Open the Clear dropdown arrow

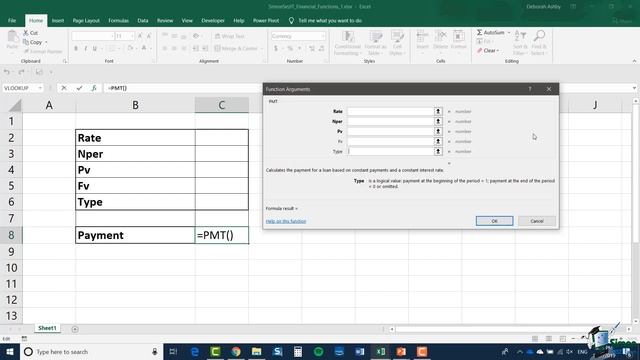(498, 51)
